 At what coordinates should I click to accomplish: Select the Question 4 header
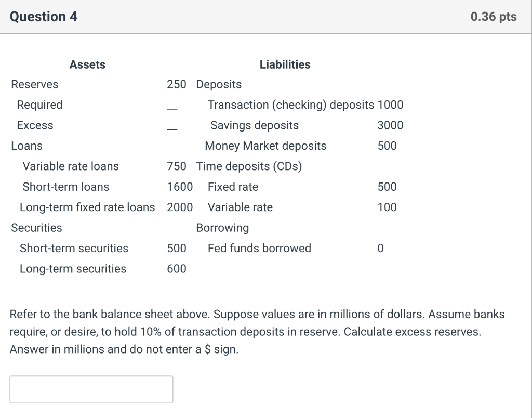pos(44,16)
